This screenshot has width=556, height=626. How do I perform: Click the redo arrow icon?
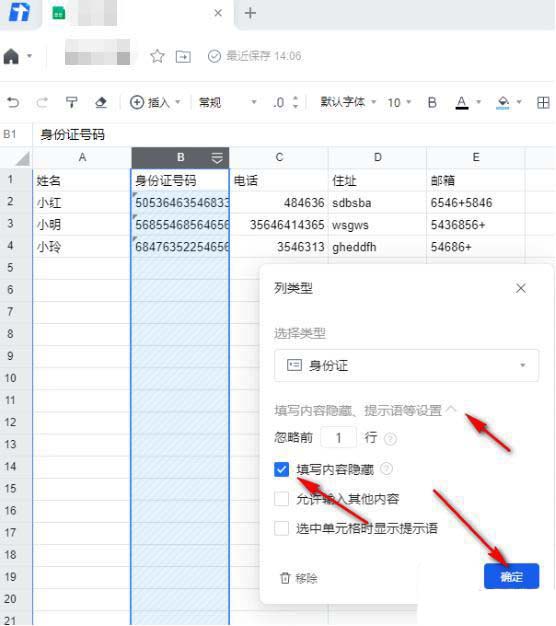(42, 103)
